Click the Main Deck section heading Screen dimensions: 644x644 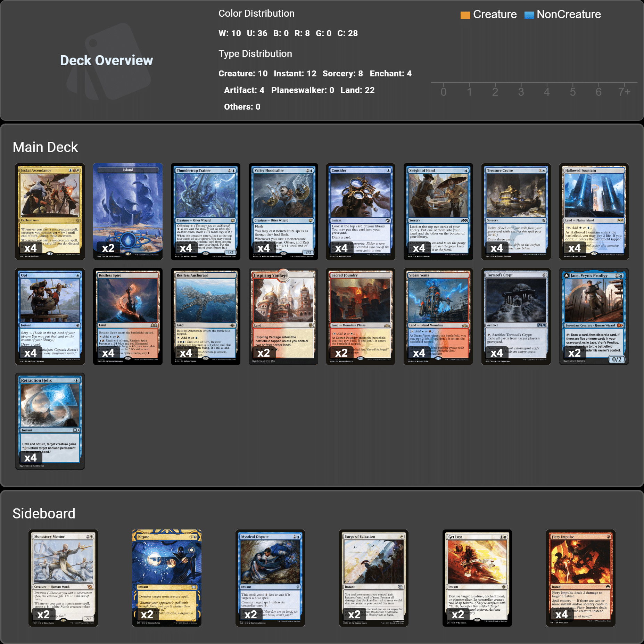pos(45,147)
